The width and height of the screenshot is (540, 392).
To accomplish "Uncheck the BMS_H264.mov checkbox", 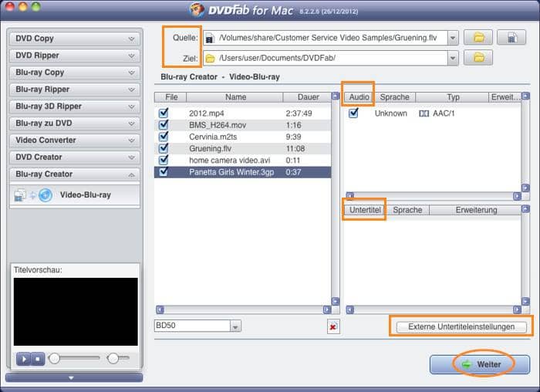I will (x=164, y=124).
